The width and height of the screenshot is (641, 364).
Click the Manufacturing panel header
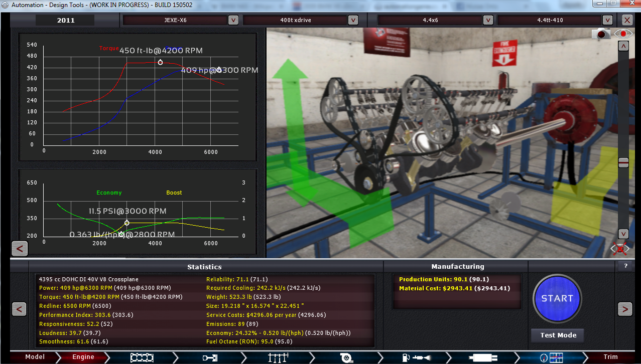click(x=458, y=267)
